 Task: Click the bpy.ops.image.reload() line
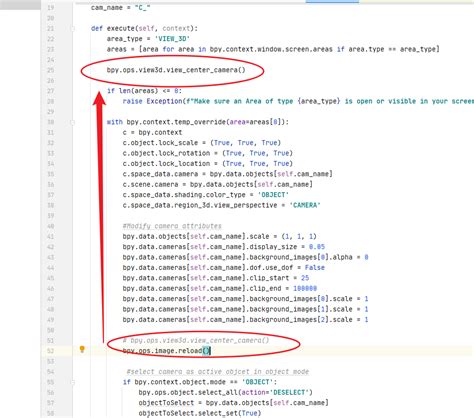point(166,351)
